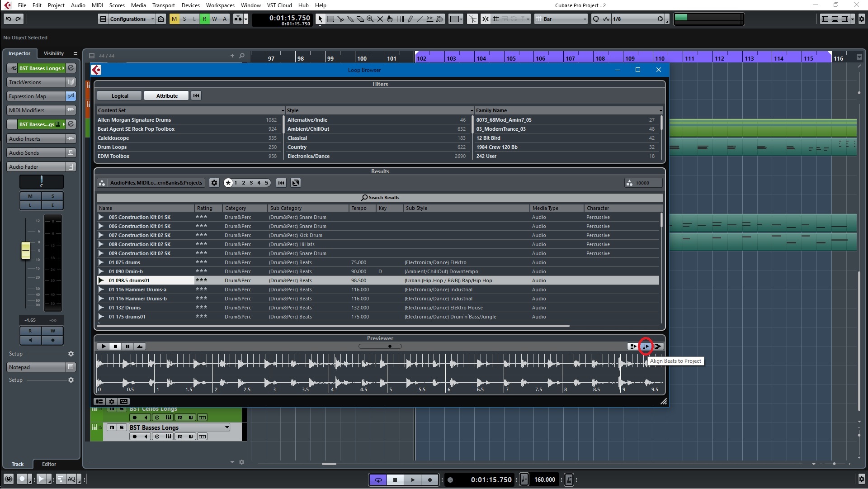The width and height of the screenshot is (868, 489).
Task: Adjust the Previewer level slider
Action: click(x=389, y=347)
